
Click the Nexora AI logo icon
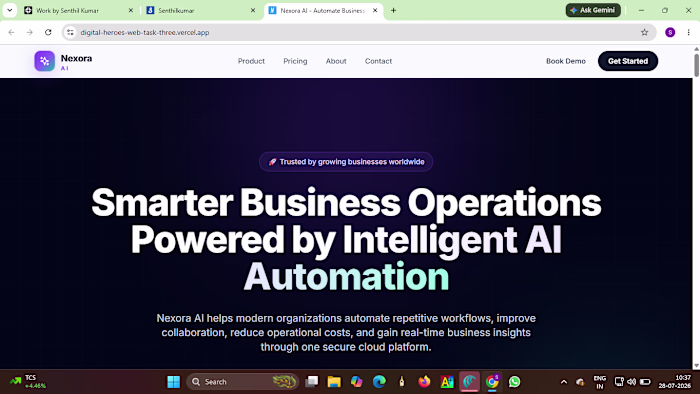45,61
